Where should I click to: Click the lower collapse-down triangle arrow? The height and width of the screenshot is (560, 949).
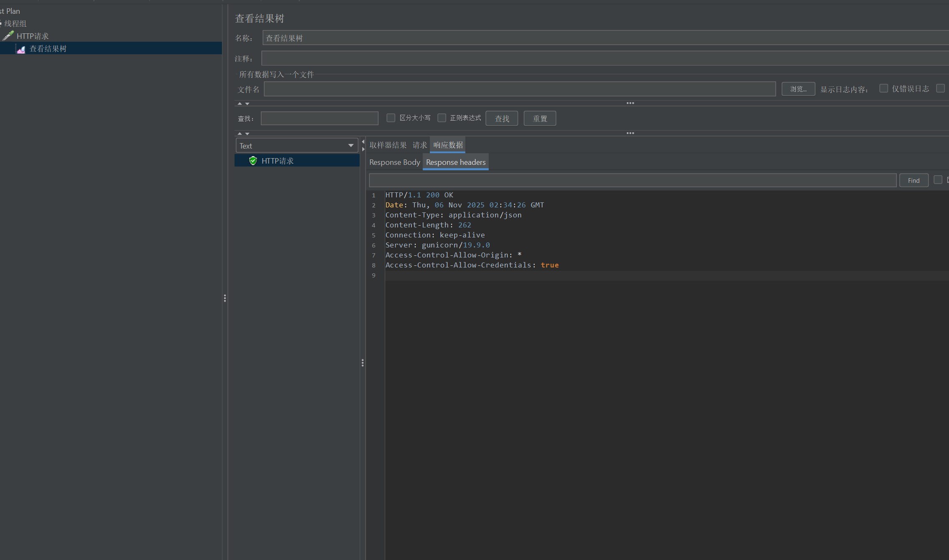(x=247, y=134)
